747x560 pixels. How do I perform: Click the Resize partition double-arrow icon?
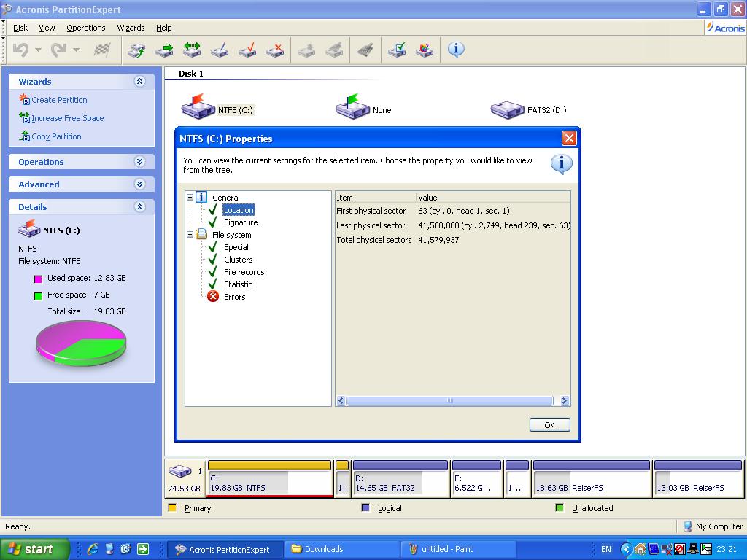pos(192,50)
